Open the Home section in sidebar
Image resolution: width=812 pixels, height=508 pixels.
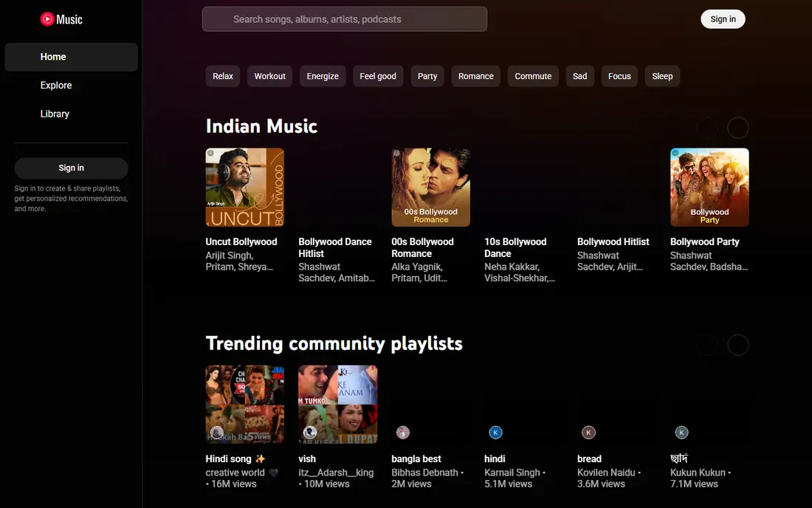71,57
